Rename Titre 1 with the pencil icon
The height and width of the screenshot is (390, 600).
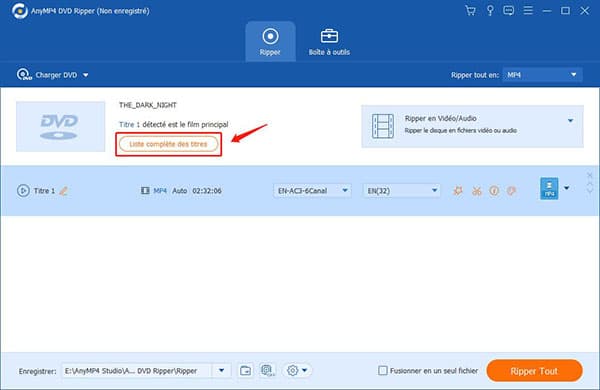coord(64,191)
